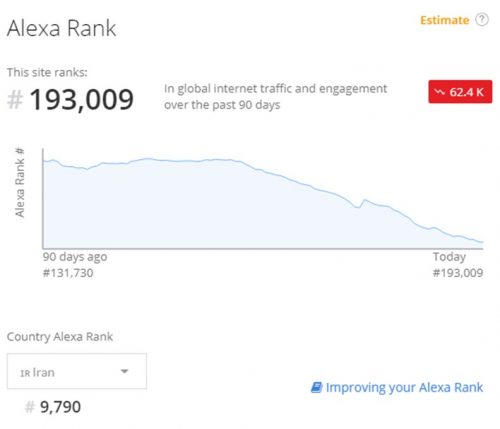500x429 pixels.
Task: Click the hash symbol before 193,009
Action: click(x=15, y=100)
